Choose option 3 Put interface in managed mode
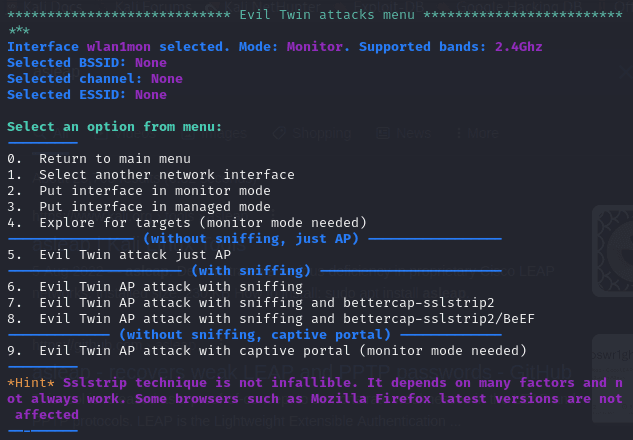The image size is (633, 440). point(139,207)
